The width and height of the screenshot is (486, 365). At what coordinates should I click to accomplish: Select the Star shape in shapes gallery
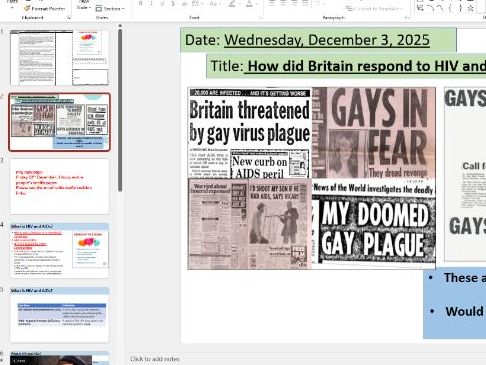coord(471,8)
